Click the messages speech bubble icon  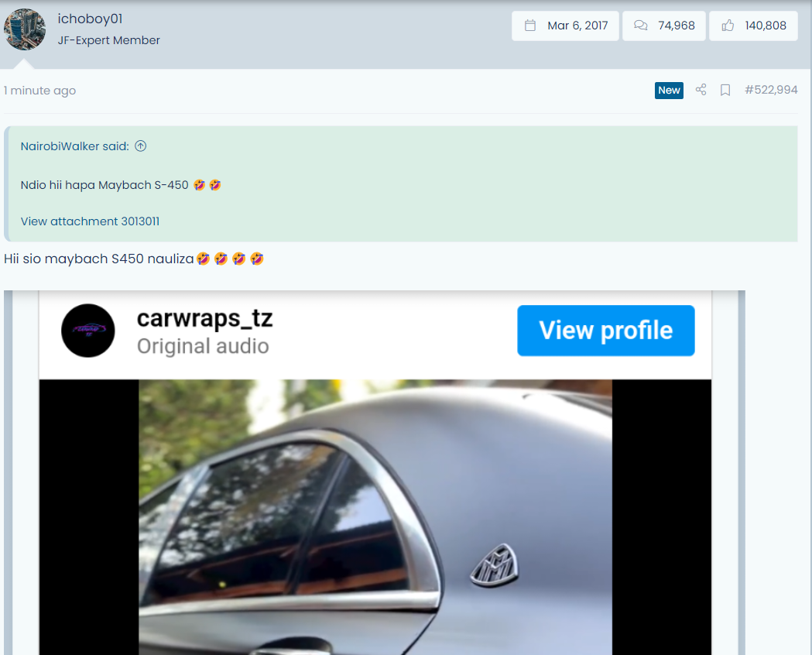pyautogui.click(x=641, y=26)
